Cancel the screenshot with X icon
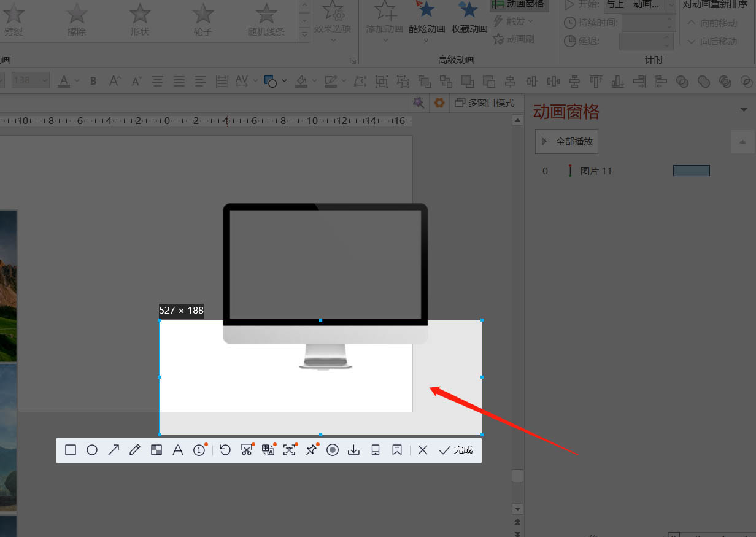 pos(422,450)
